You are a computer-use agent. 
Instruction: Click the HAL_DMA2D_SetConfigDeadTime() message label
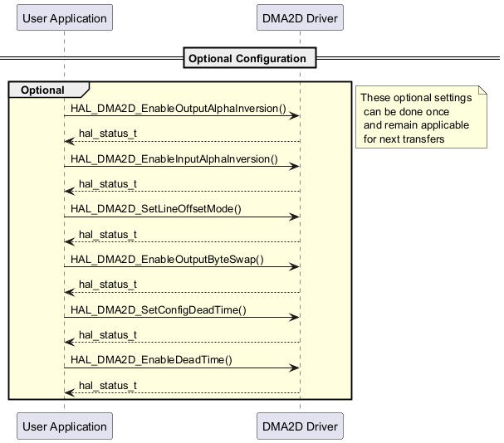point(159,309)
